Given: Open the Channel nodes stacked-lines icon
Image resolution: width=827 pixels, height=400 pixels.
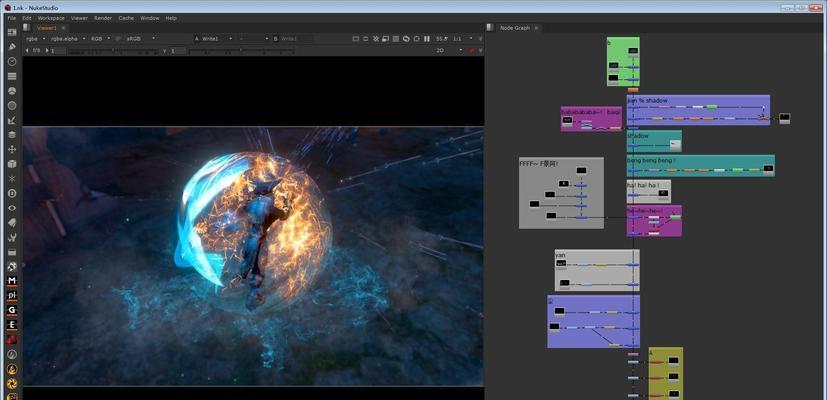Looking at the screenshot, I should [12, 77].
